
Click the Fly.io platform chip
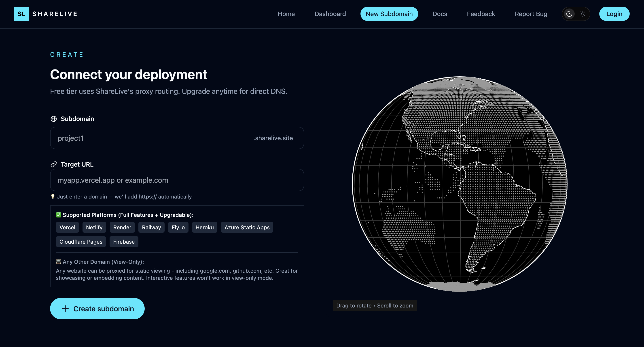(x=178, y=227)
